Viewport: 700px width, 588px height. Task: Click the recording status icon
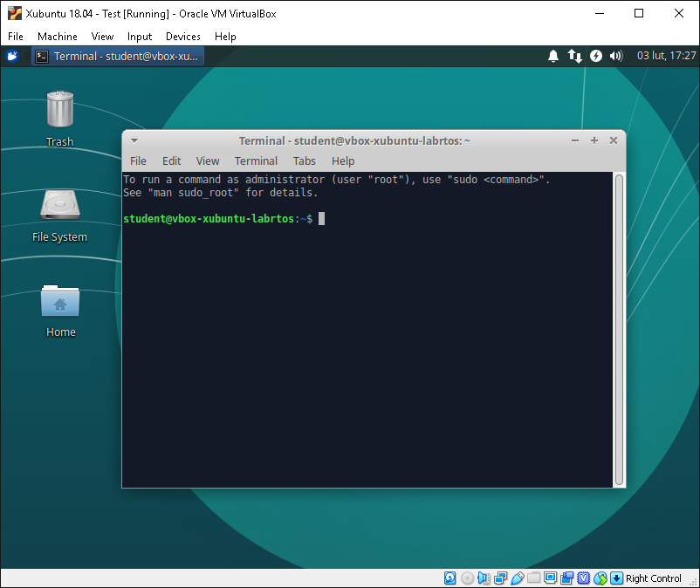[567, 578]
